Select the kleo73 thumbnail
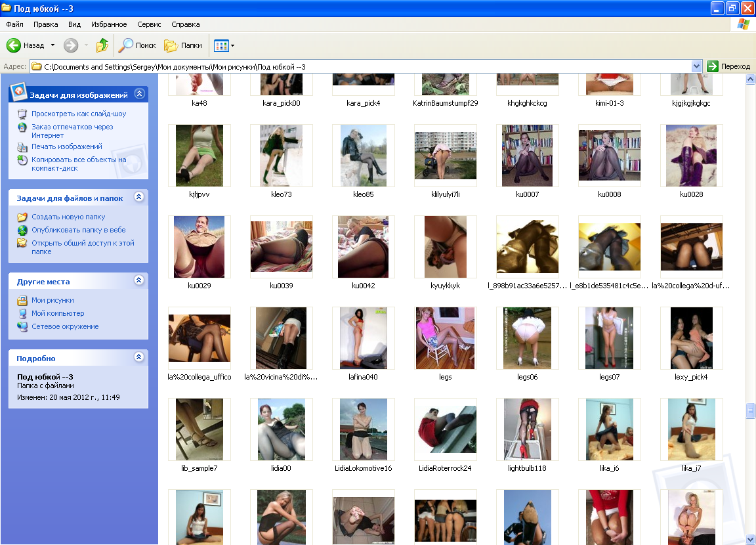Image resolution: width=756 pixels, height=545 pixels. (282, 156)
